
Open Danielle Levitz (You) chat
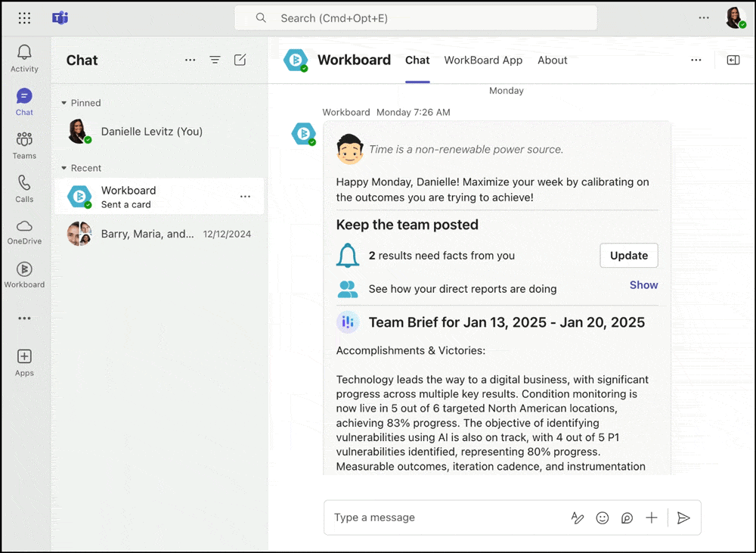159,132
